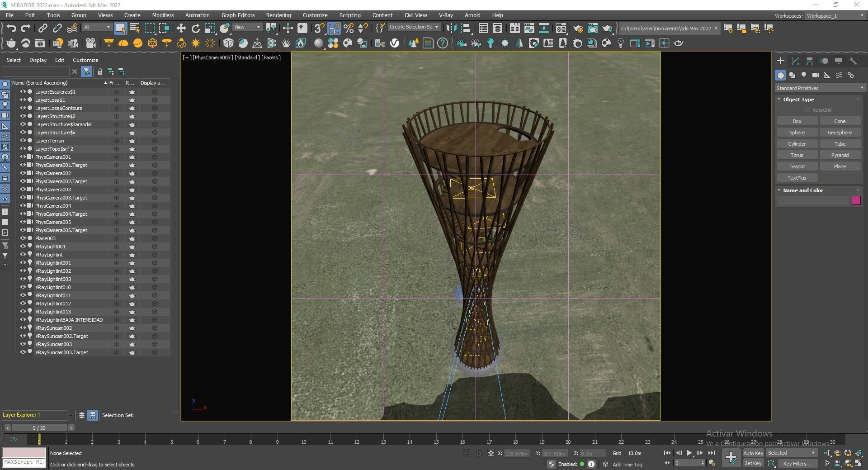Toggle visibility of VRaySuncam003
This screenshot has height=470, width=868.
[x=23, y=344]
